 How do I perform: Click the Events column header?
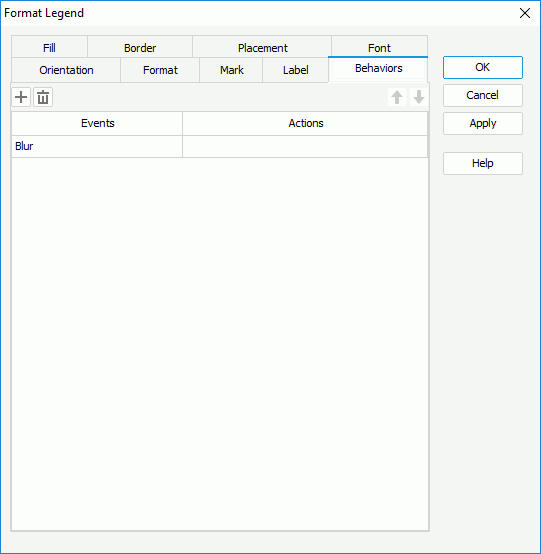click(x=97, y=123)
